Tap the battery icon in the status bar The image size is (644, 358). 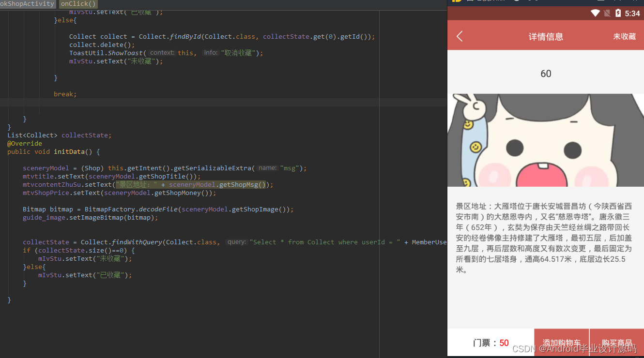coord(618,13)
